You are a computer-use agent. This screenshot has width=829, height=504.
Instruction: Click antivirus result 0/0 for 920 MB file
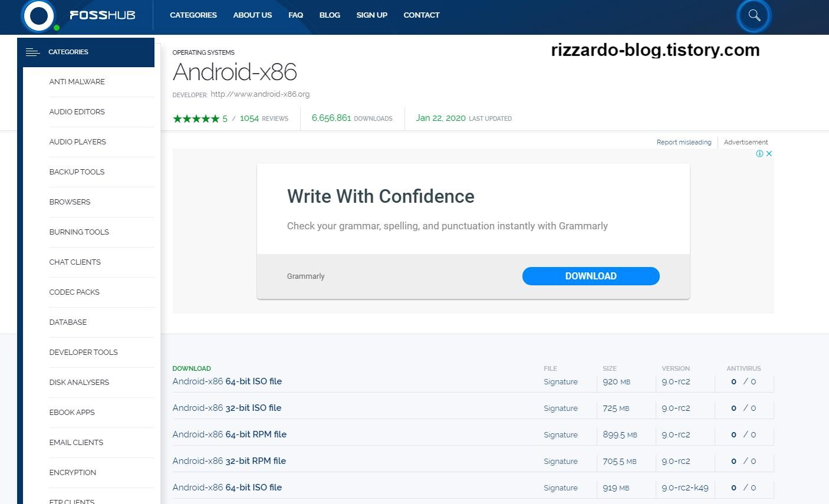tap(744, 382)
